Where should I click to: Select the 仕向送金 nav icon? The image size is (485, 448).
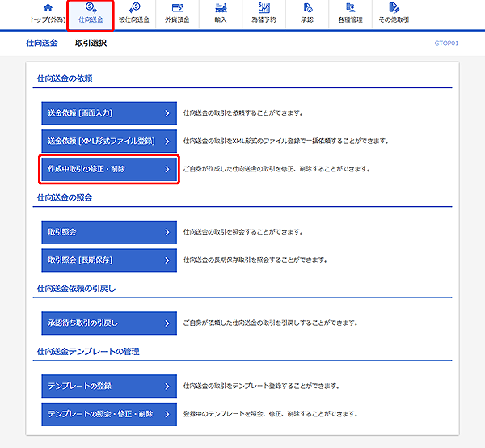91,7
